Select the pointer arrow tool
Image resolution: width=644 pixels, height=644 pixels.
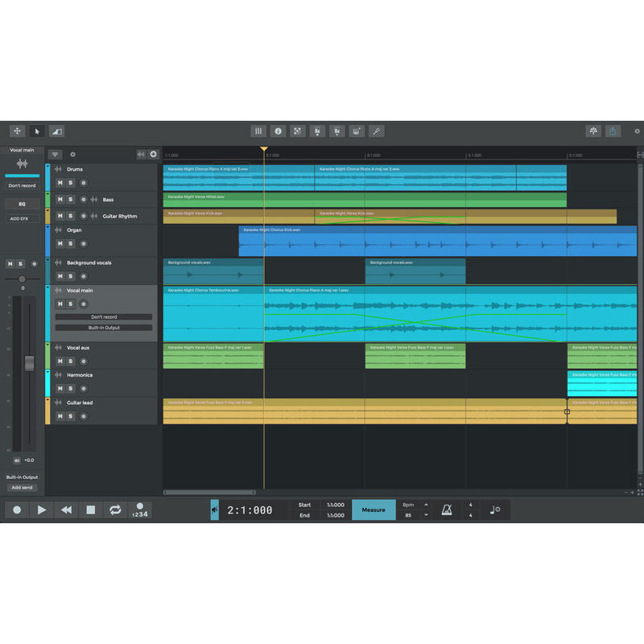click(x=37, y=131)
